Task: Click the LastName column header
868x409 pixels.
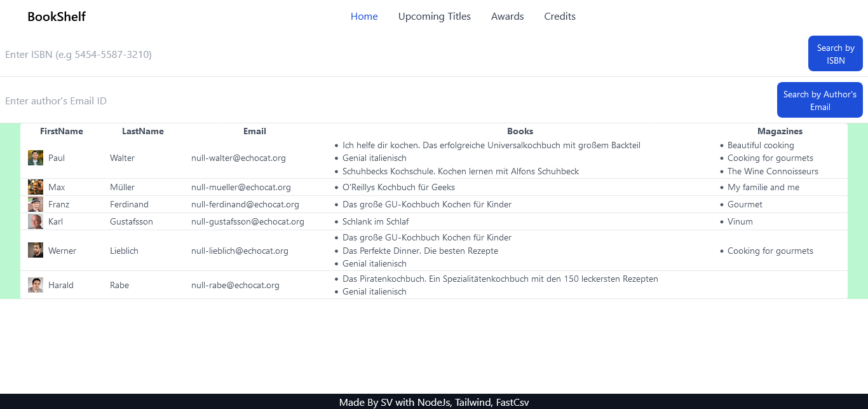Action: [143, 131]
